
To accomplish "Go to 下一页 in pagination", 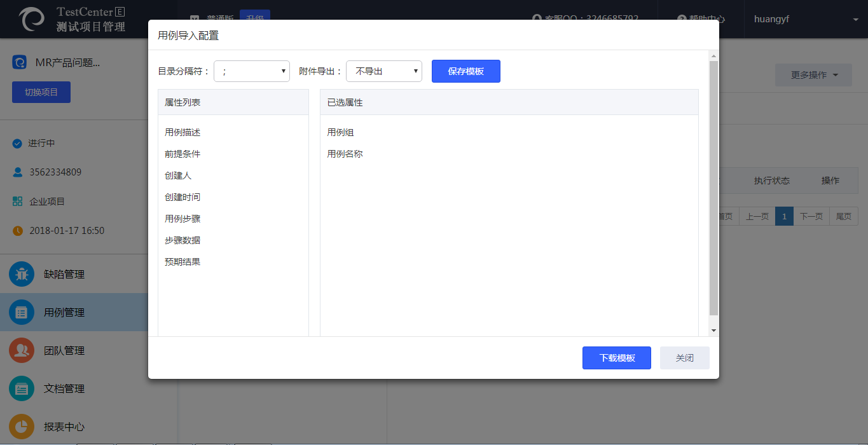I will point(811,217).
